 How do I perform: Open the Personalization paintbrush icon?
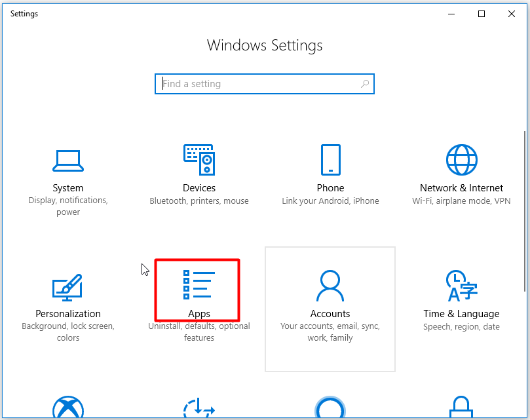click(67, 288)
